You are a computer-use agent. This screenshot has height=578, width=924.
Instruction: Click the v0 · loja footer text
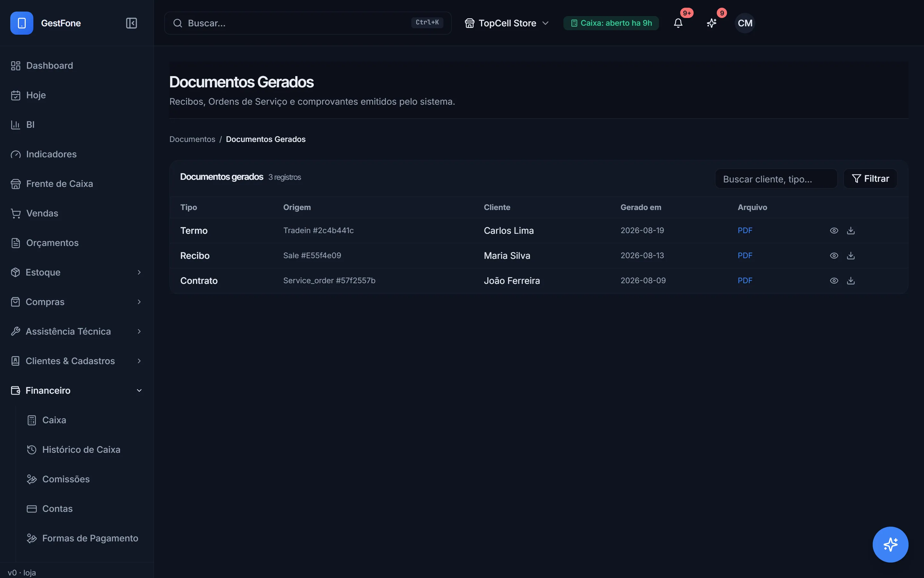(x=22, y=573)
